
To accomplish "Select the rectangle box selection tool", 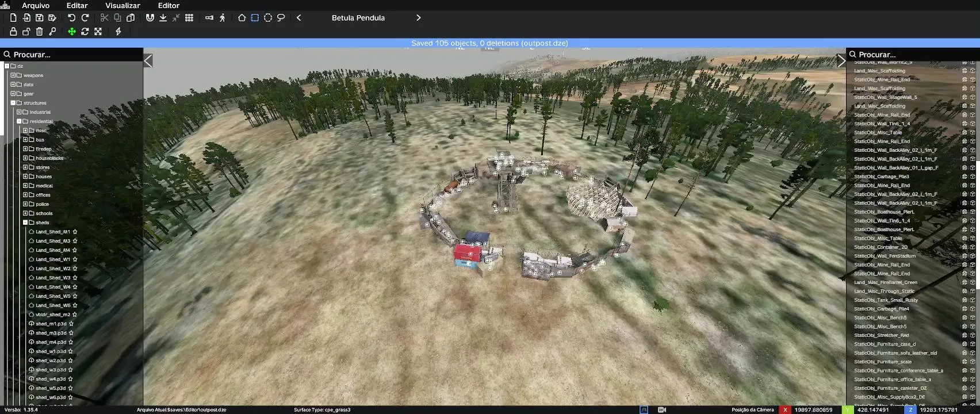I will (255, 18).
